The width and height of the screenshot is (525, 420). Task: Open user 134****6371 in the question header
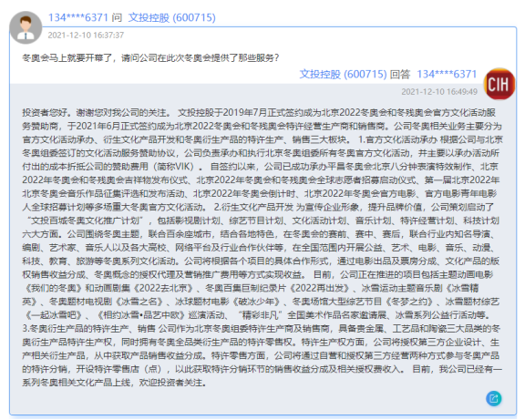point(78,17)
